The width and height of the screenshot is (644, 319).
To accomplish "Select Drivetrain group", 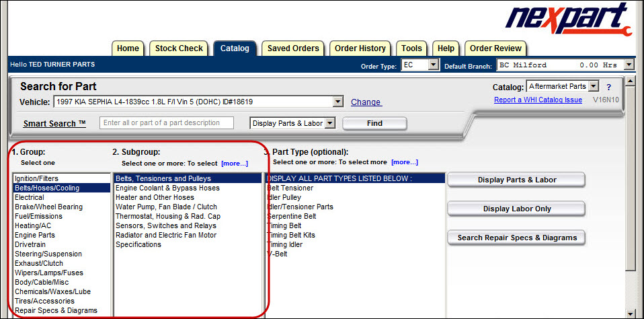I will coord(62,244).
